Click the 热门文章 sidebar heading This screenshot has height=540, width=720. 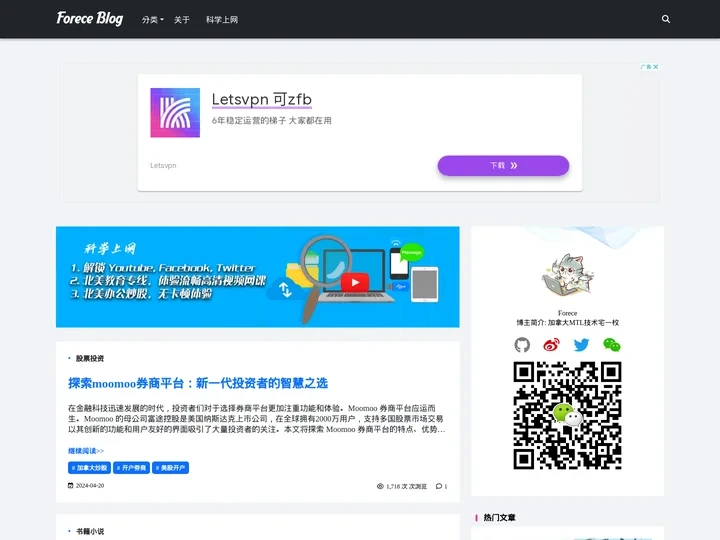coord(499,518)
